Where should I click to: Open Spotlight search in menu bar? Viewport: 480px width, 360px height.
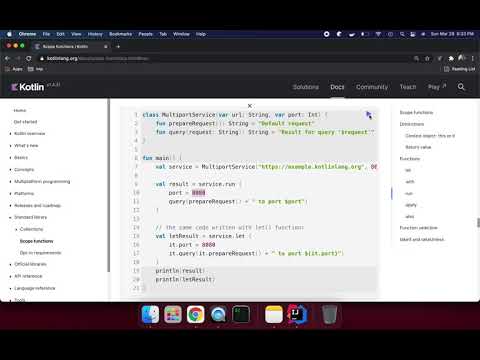point(402,34)
